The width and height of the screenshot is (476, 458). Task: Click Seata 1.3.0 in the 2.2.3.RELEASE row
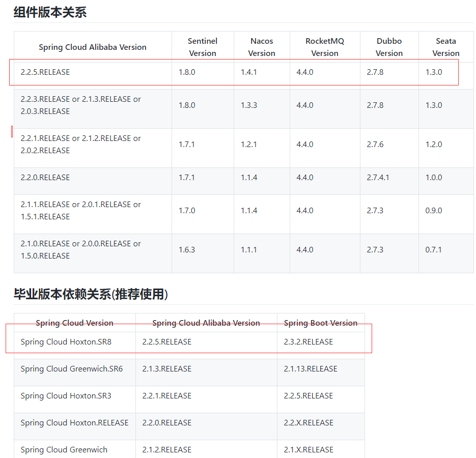pos(434,105)
